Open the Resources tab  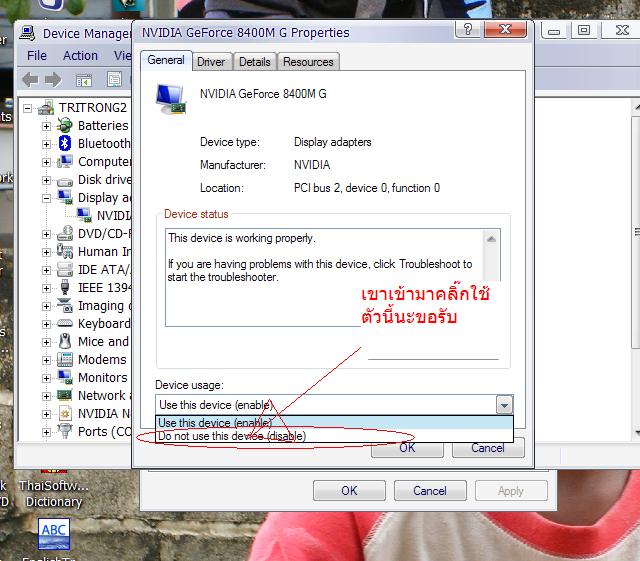(308, 62)
